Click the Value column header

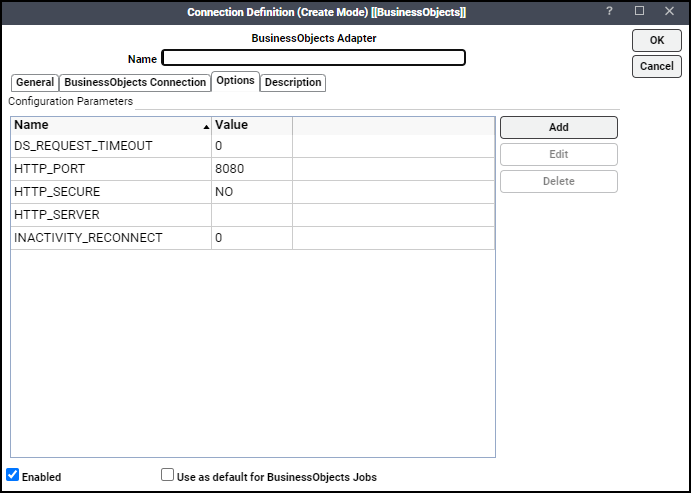[x=252, y=126]
